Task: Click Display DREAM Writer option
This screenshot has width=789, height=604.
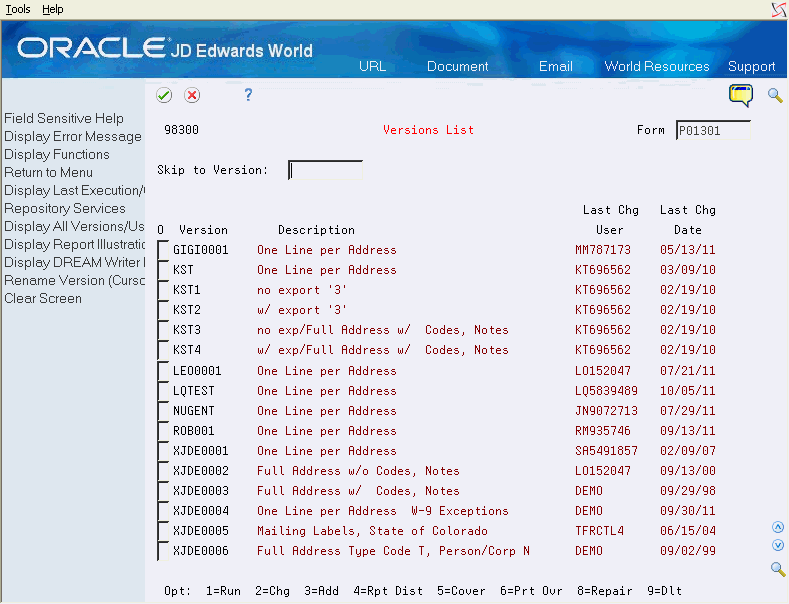Action: (74, 263)
